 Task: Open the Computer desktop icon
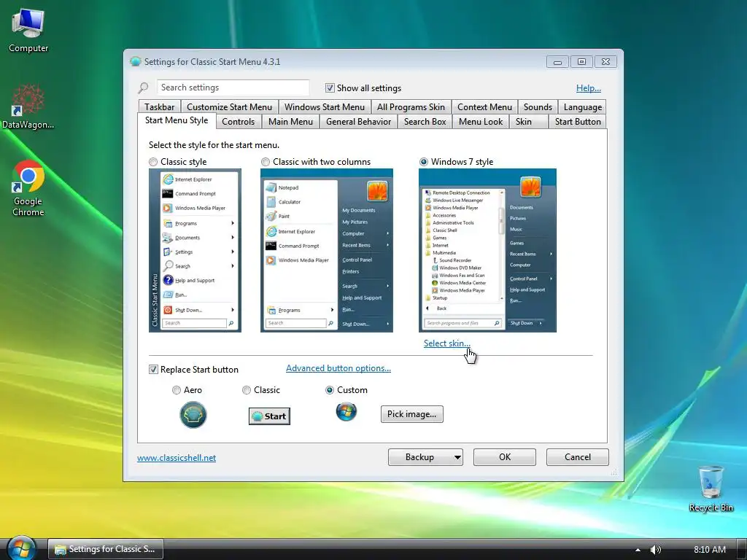tap(28, 31)
